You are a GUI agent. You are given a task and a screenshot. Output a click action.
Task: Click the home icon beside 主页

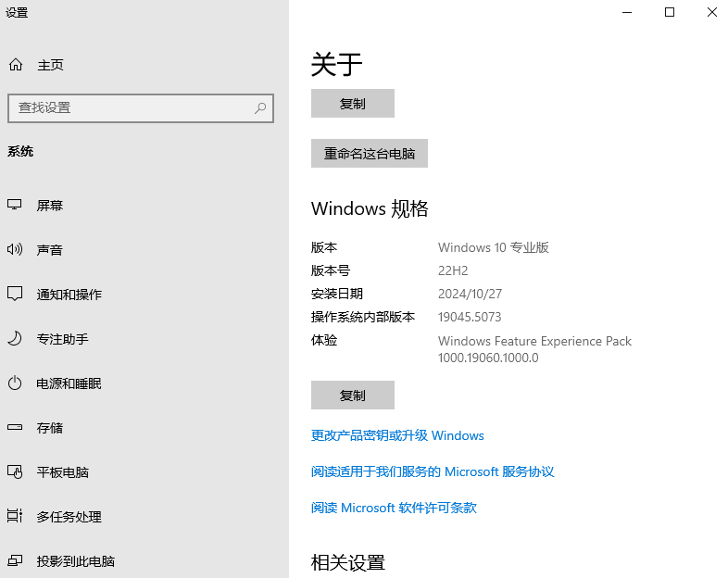[16, 65]
